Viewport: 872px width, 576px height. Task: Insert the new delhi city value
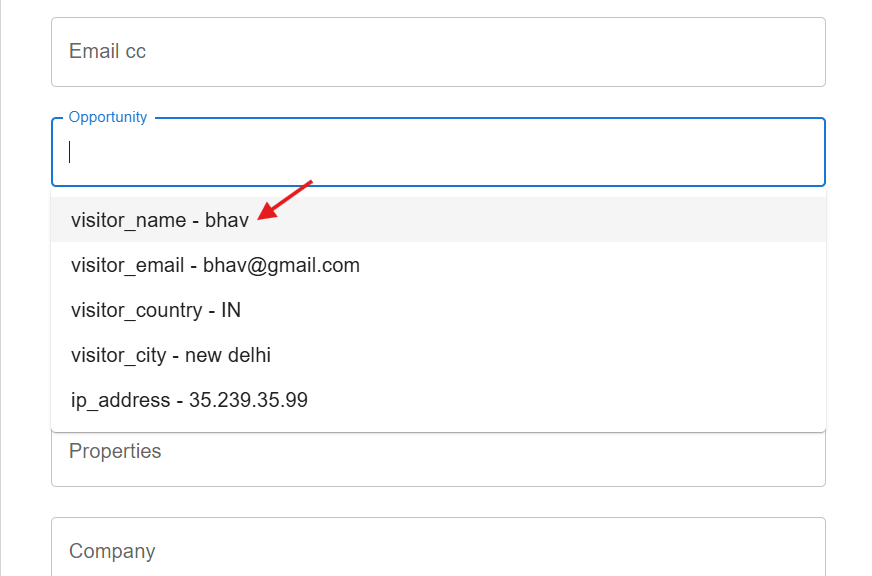(x=227, y=355)
